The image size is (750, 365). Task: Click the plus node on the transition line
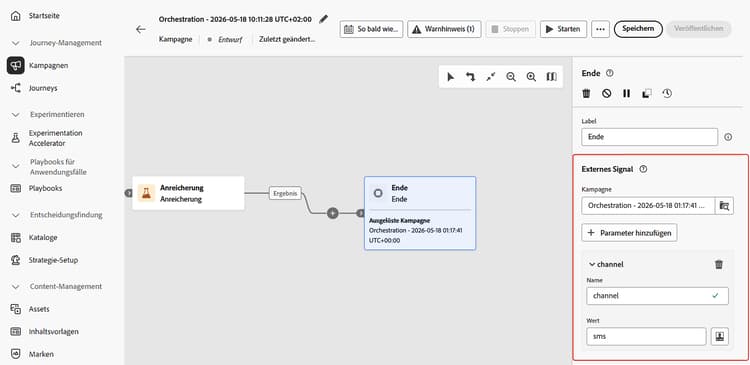pyautogui.click(x=332, y=213)
